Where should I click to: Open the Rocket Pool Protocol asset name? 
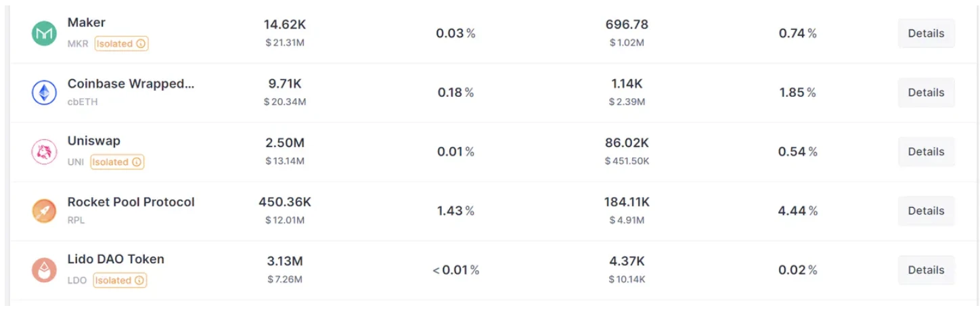pyautogui.click(x=131, y=202)
